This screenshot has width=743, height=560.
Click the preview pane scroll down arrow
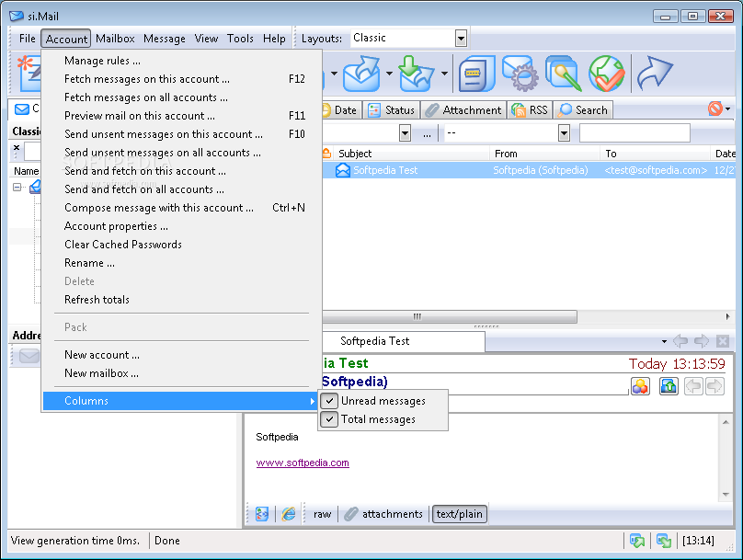[x=726, y=494]
